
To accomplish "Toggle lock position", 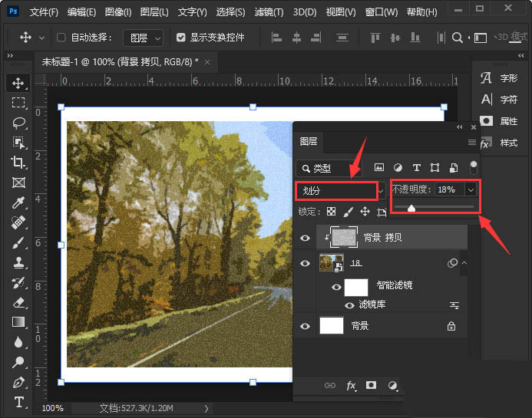I will click(x=365, y=212).
